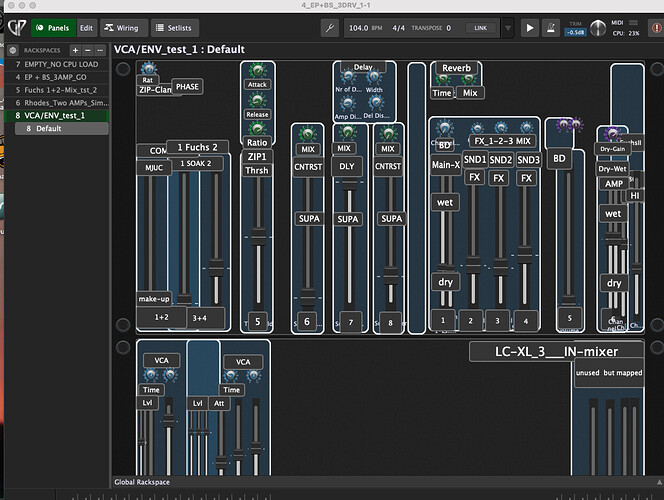Start playback with the play button
Screen dimensions: 664x500
pos(529,28)
